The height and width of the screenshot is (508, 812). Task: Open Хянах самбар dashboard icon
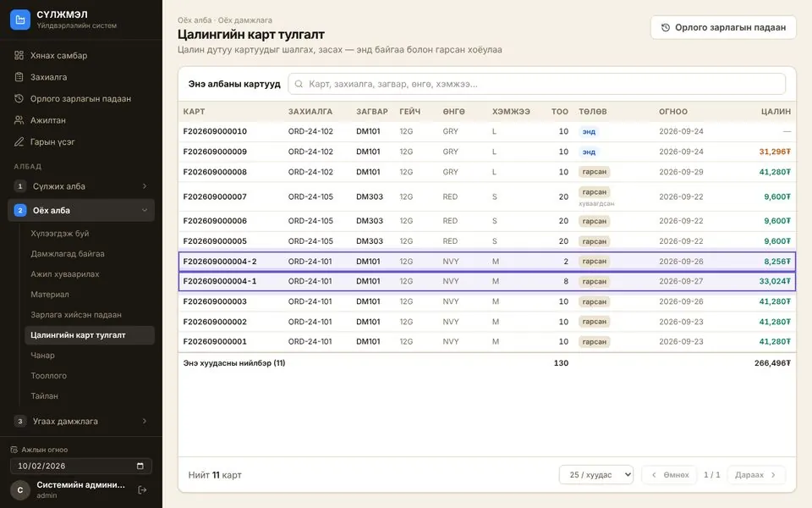point(19,56)
